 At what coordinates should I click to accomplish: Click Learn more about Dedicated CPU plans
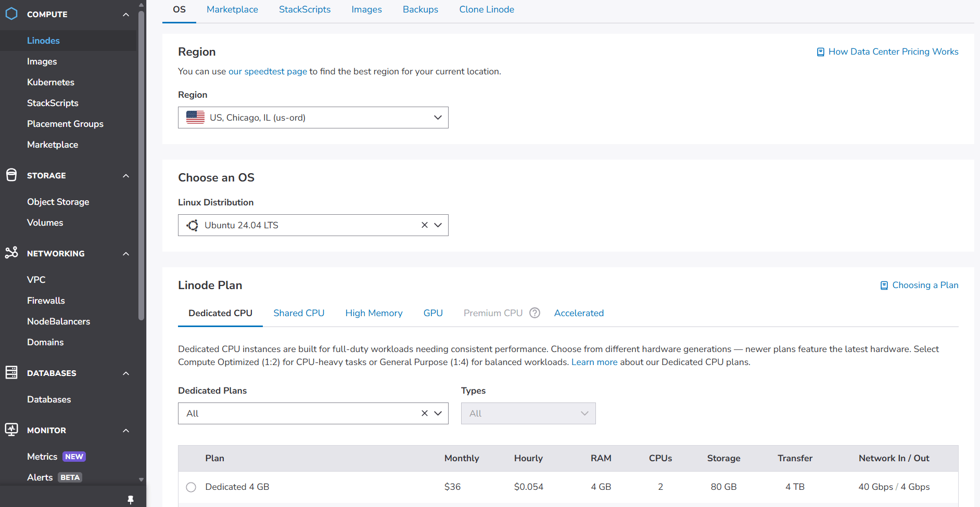pyautogui.click(x=594, y=362)
